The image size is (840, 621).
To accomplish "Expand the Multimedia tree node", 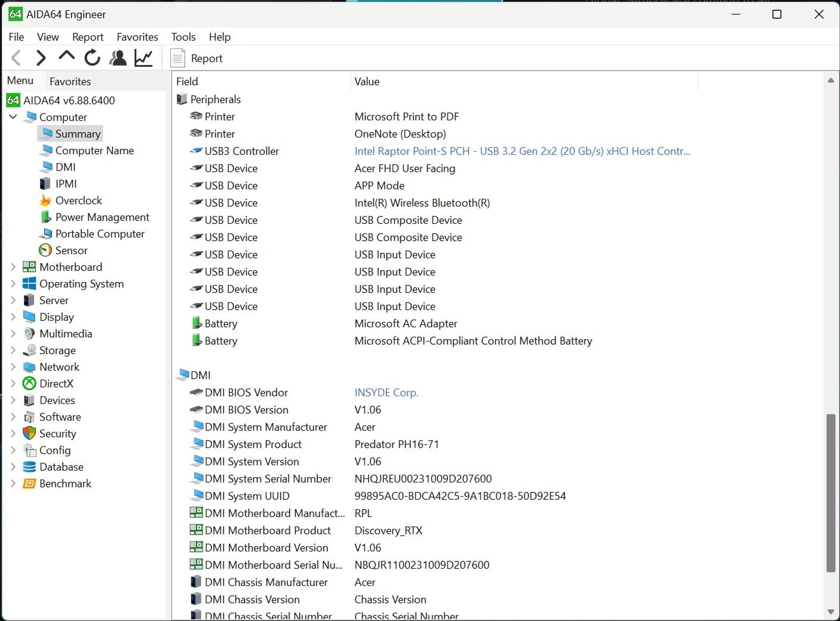I will click(13, 333).
